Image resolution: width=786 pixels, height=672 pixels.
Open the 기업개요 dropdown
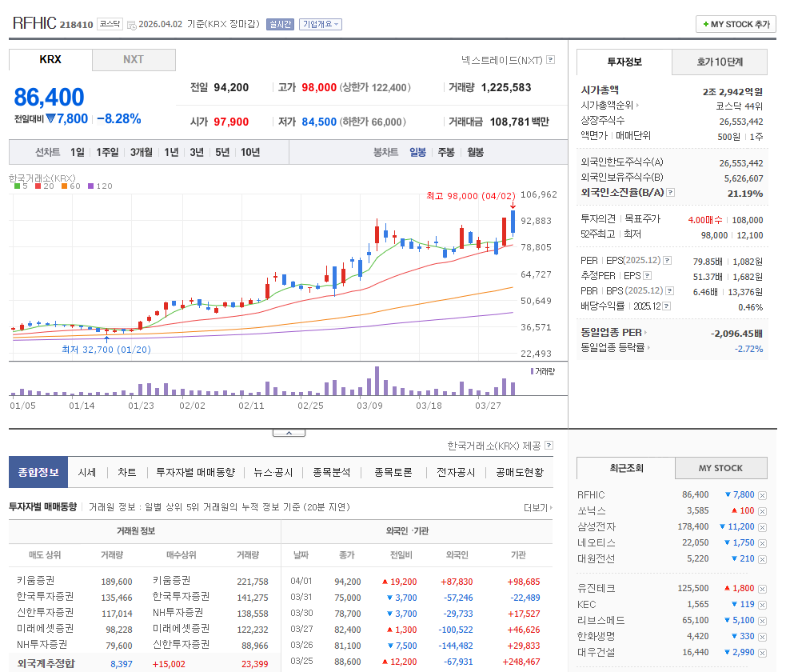pos(321,24)
